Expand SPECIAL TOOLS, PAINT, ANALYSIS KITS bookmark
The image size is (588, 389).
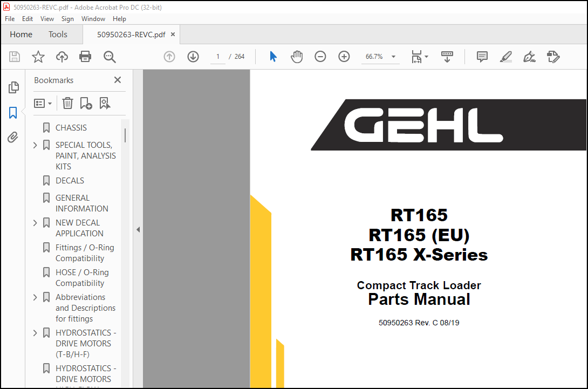(35, 145)
